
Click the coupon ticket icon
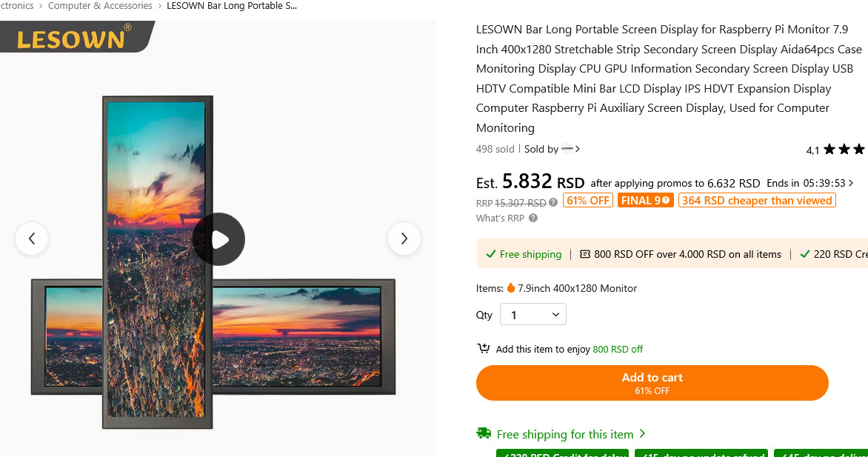[585, 254]
